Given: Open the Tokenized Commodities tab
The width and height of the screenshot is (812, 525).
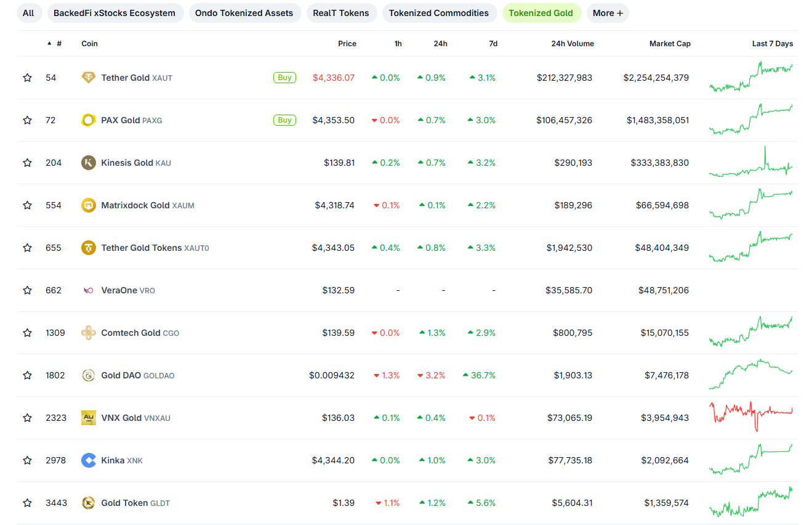Looking at the screenshot, I should point(439,13).
